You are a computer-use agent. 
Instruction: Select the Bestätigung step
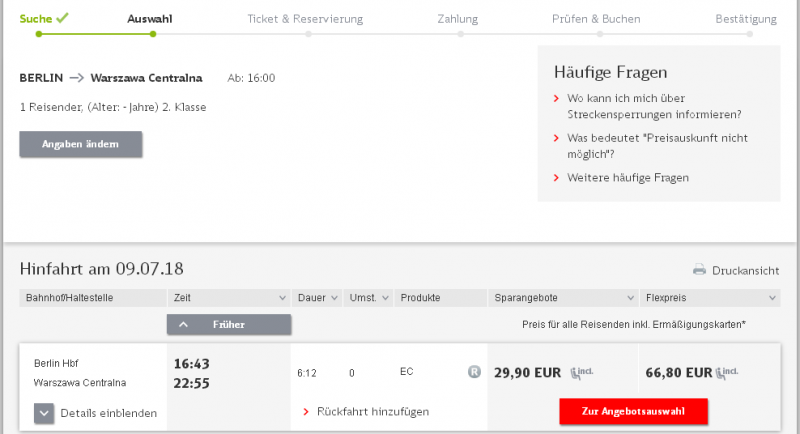(x=746, y=19)
